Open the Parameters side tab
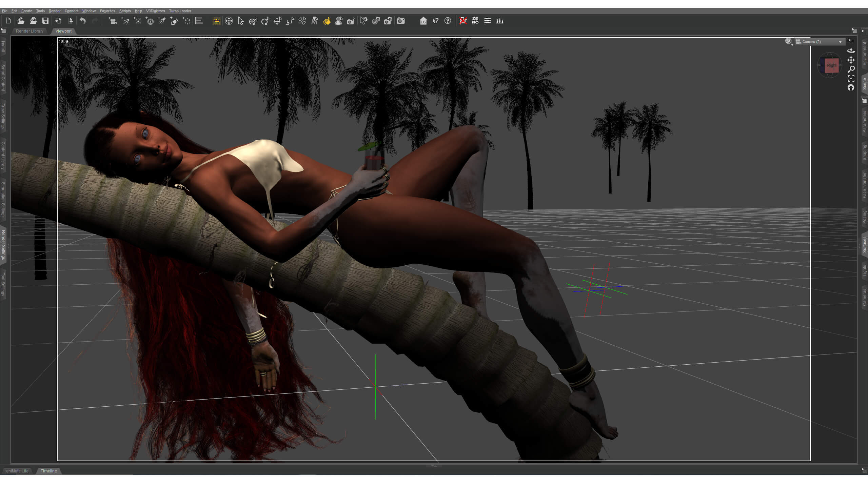The image size is (868, 488). (865, 121)
